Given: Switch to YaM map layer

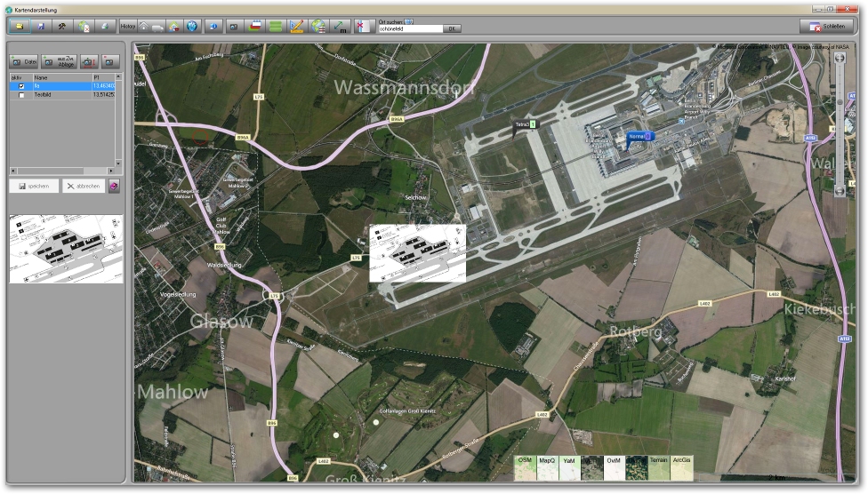Looking at the screenshot, I should [x=569, y=468].
